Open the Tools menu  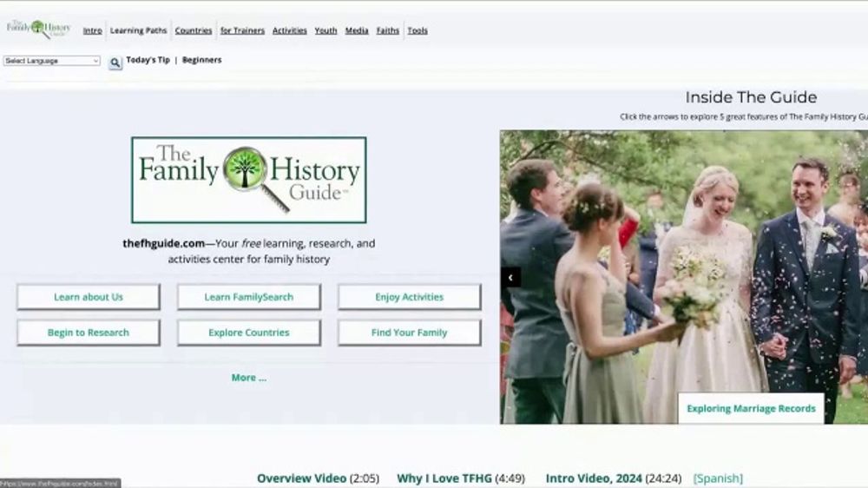pos(418,30)
